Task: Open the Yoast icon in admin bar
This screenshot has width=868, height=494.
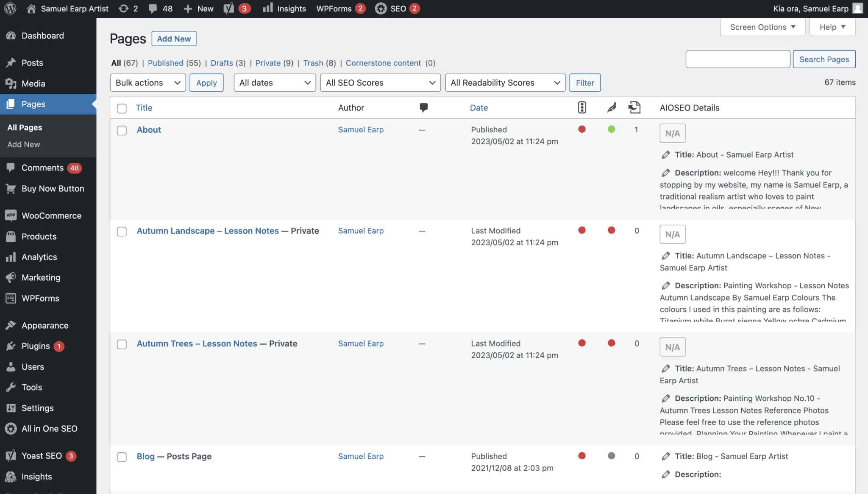Action: (229, 8)
